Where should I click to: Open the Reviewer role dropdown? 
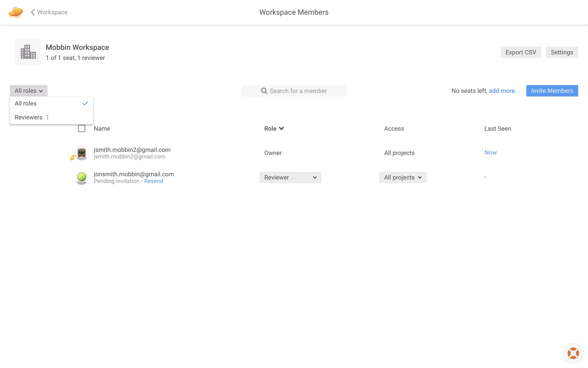[290, 178]
